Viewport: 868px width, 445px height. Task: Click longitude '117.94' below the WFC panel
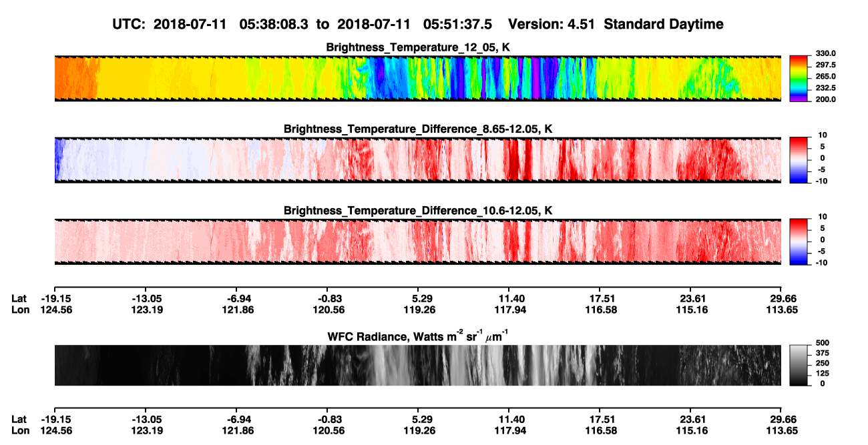click(509, 431)
